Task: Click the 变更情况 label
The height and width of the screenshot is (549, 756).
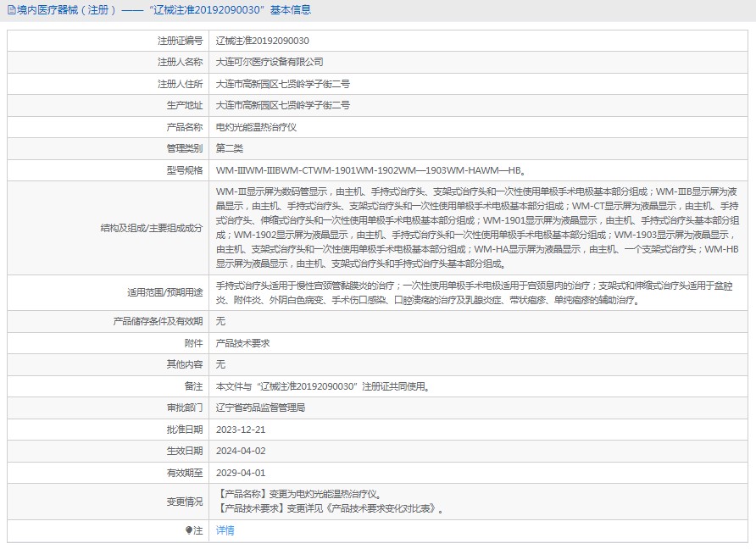Action: (x=185, y=502)
